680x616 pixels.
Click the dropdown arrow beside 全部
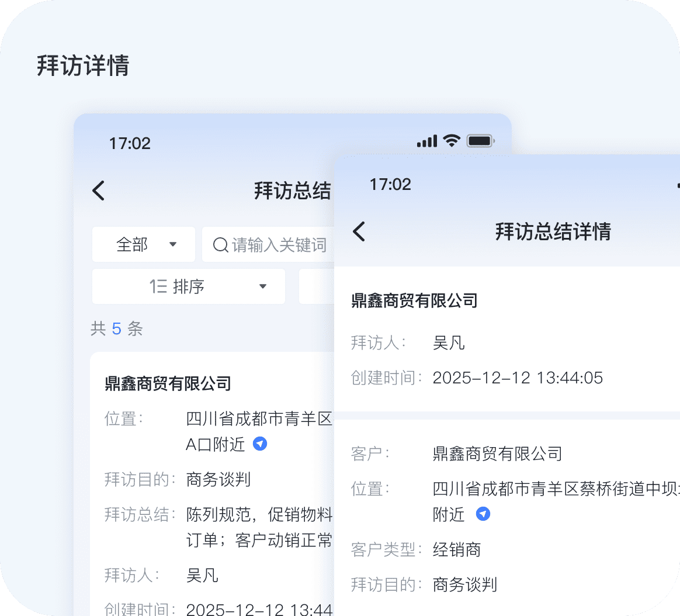(173, 244)
